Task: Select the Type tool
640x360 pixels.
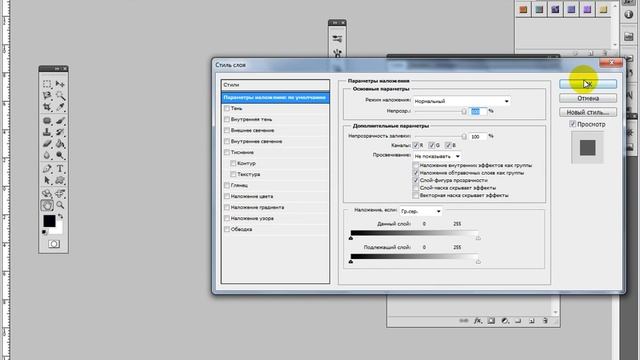Action: click(x=60, y=169)
